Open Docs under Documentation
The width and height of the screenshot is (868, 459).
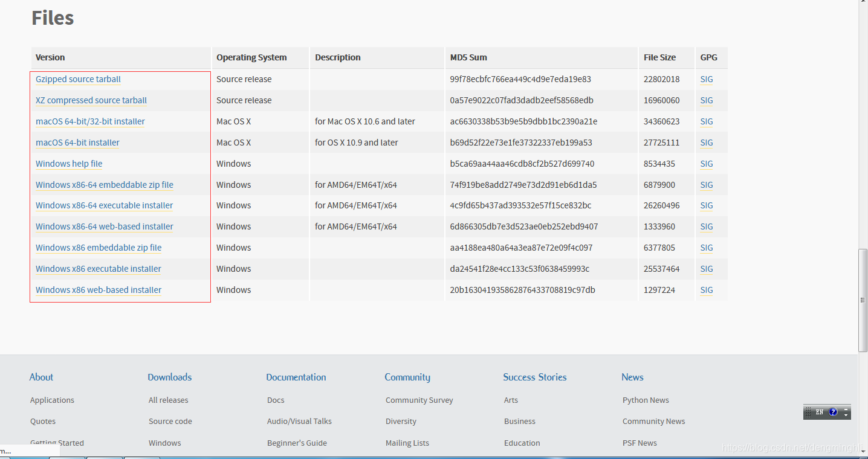point(276,400)
